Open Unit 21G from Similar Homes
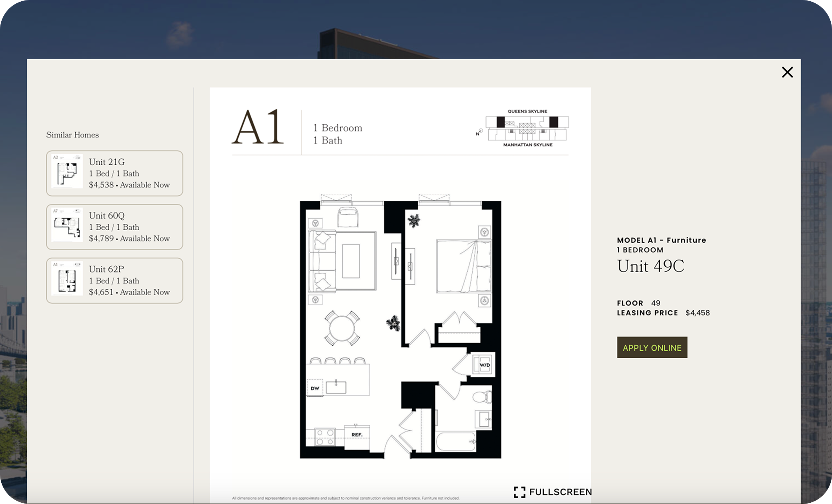This screenshot has width=832, height=504. click(115, 173)
